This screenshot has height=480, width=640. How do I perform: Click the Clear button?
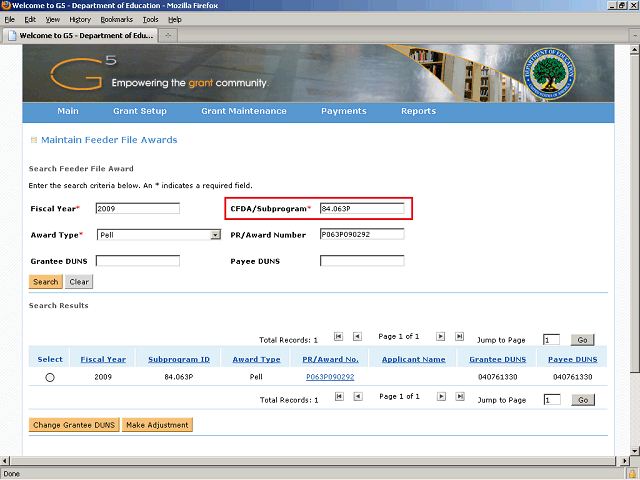pos(79,282)
